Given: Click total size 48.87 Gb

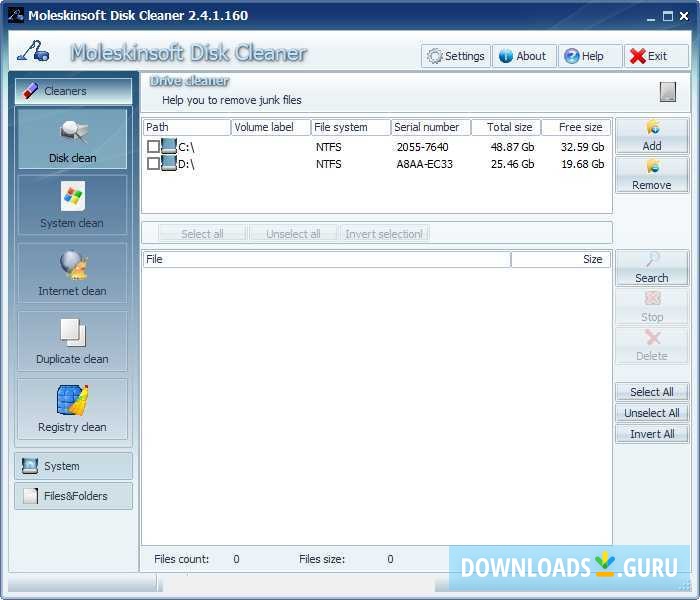Looking at the screenshot, I should coord(512,147).
